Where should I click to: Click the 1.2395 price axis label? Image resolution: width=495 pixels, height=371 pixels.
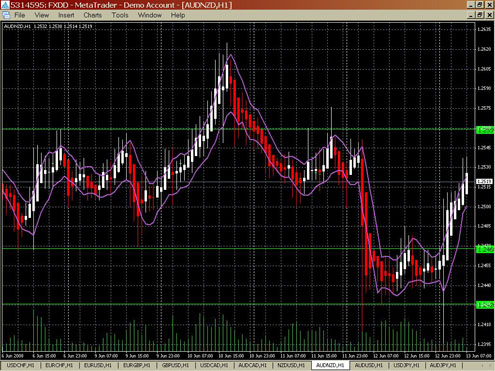click(484, 344)
